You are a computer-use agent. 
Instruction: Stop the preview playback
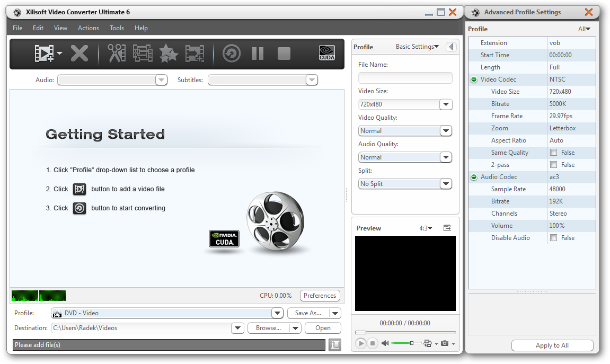point(372,343)
